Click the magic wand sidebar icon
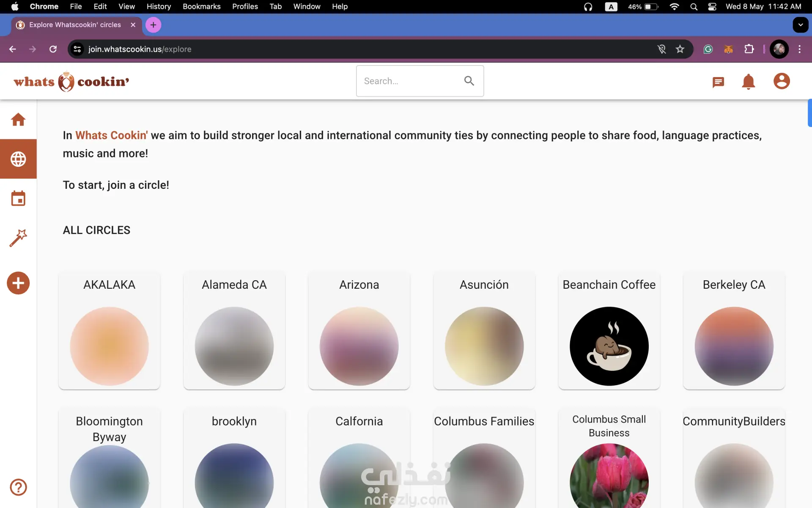This screenshot has width=812, height=508. [18, 238]
